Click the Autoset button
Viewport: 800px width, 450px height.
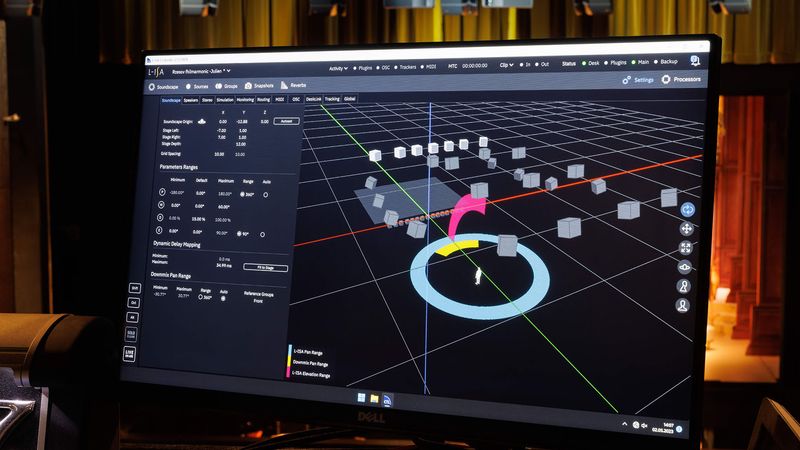tap(286, 121)
